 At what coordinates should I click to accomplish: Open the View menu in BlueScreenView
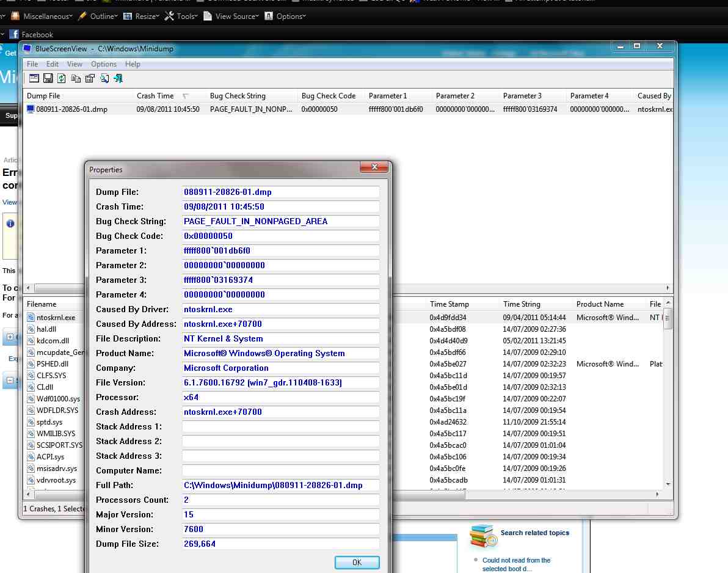coord(75,64)
